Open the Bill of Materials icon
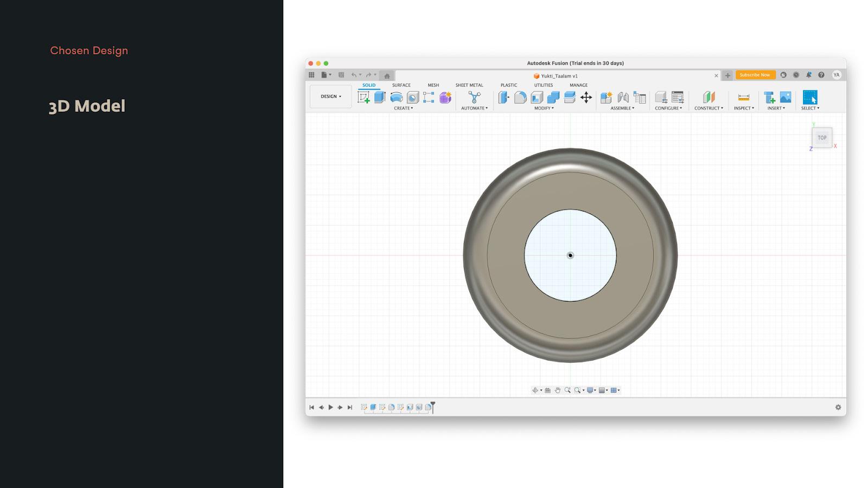Image resolution: width=868 pixels, height=488 pixels. [x=640, y=97]
